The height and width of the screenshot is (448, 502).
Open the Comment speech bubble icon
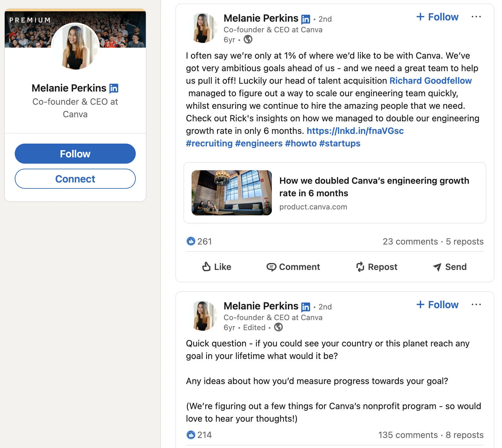(272, 267)
